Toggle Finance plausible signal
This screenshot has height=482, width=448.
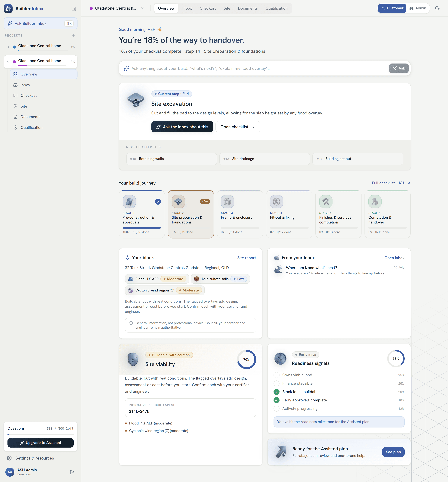coord(276,383)
